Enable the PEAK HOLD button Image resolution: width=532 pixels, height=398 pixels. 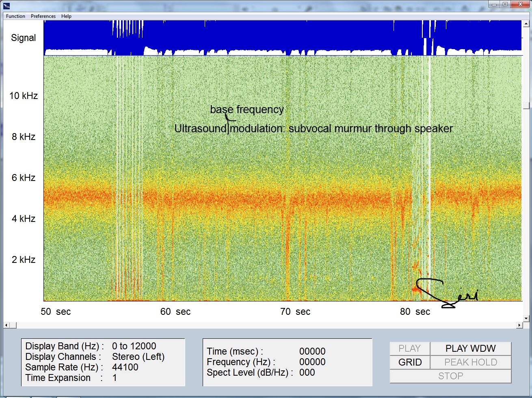470,362
